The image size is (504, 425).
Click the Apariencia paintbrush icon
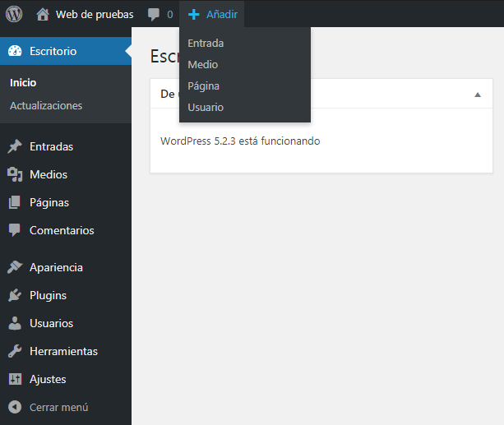click(15, 267)
